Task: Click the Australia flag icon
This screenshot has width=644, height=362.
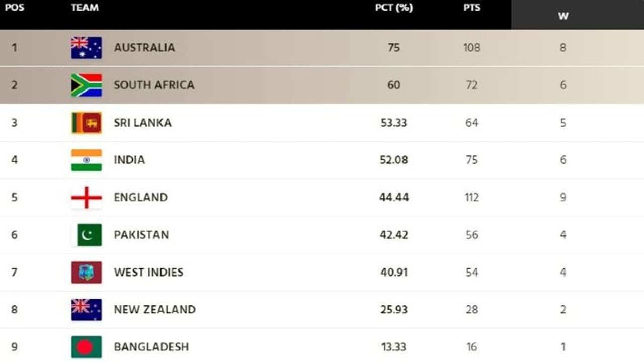Action: point(86,48)
